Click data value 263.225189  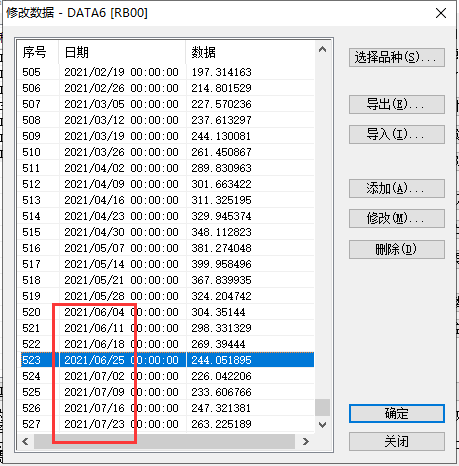(221, 424)
